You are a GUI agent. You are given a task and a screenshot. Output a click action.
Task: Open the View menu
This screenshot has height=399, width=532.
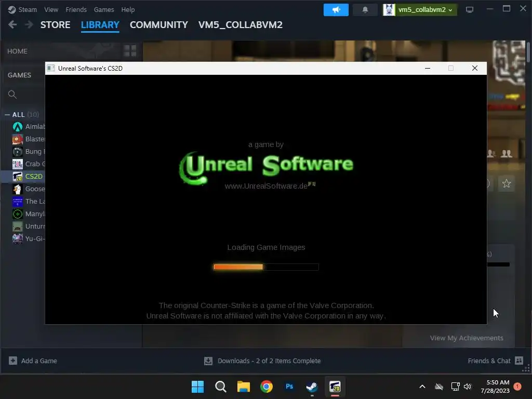[x=51, y=9]
